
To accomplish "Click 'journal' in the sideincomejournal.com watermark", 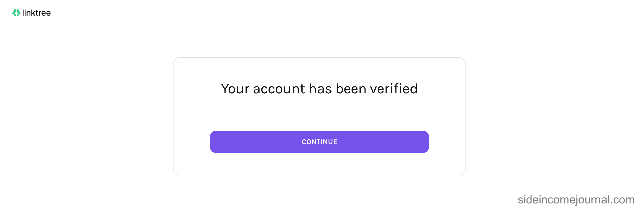I will (592, 200).
